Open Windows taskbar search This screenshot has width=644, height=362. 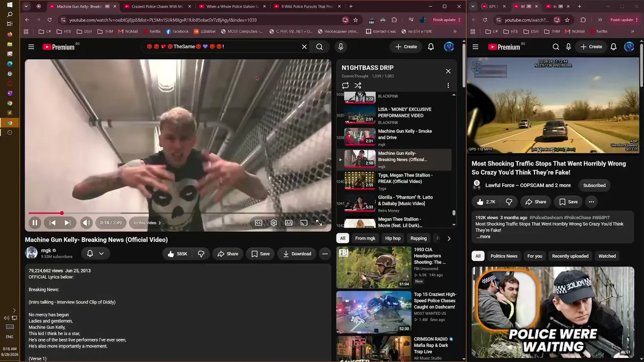tap(10, 15)
